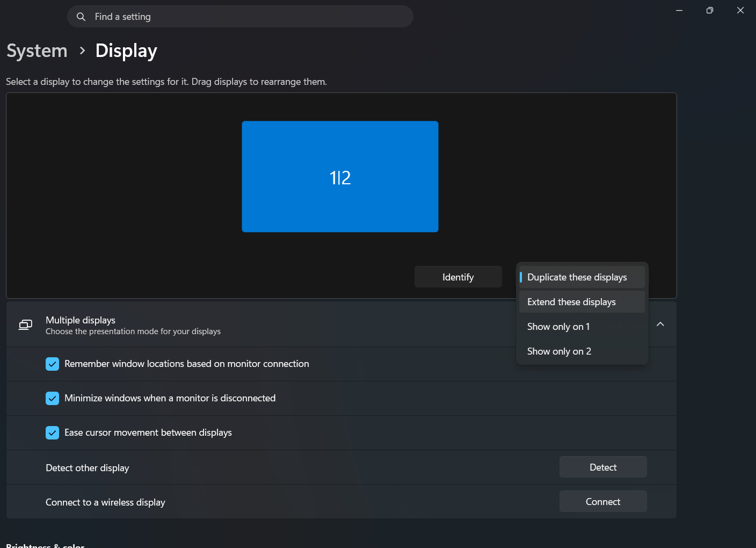Focus the Find a setting search box
Viewport: 756px width, 548px height.
click(240, 17)
